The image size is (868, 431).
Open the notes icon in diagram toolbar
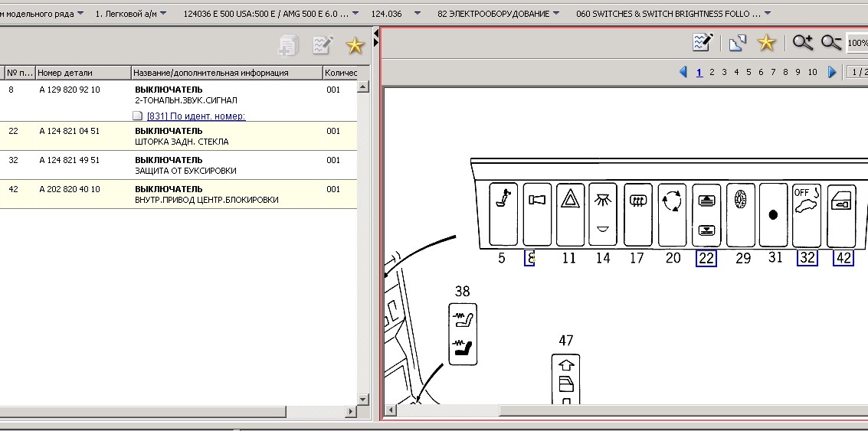pyautogui.click(x=703, y=43)
